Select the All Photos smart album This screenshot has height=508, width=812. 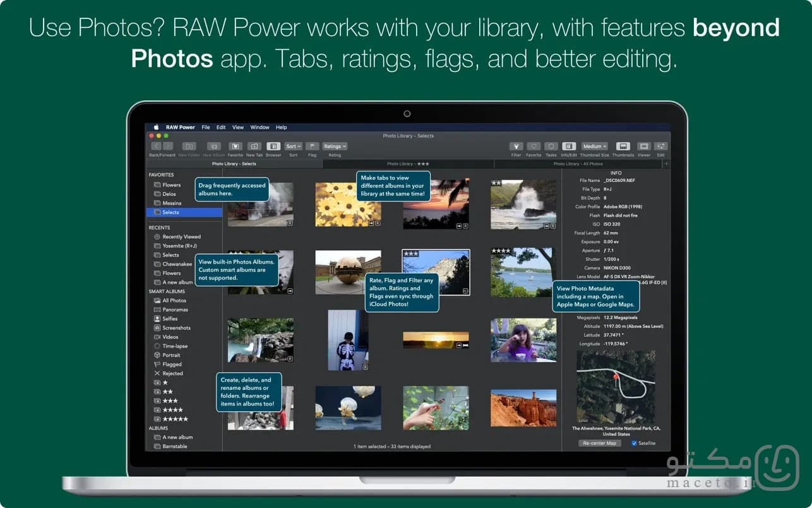coord(170,301)
